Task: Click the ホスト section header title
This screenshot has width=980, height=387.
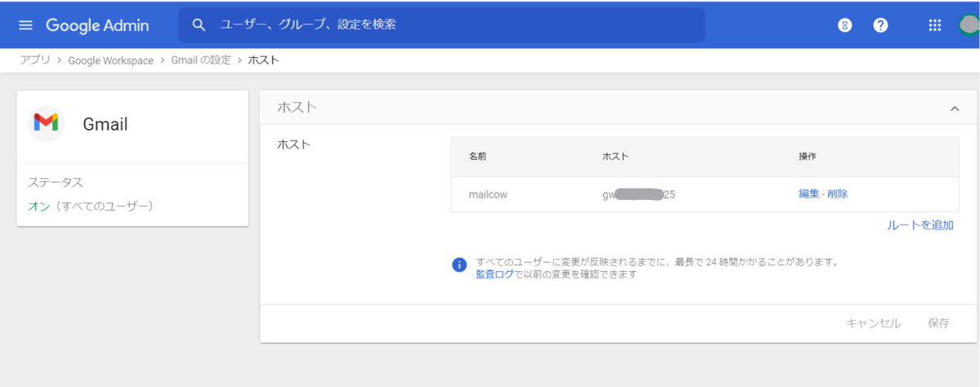Action: [x=297, y=107]
